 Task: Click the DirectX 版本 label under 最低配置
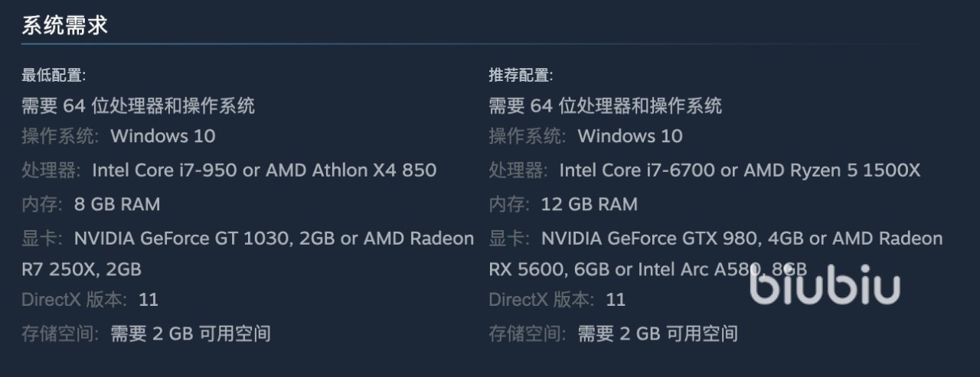pos(74,299)
